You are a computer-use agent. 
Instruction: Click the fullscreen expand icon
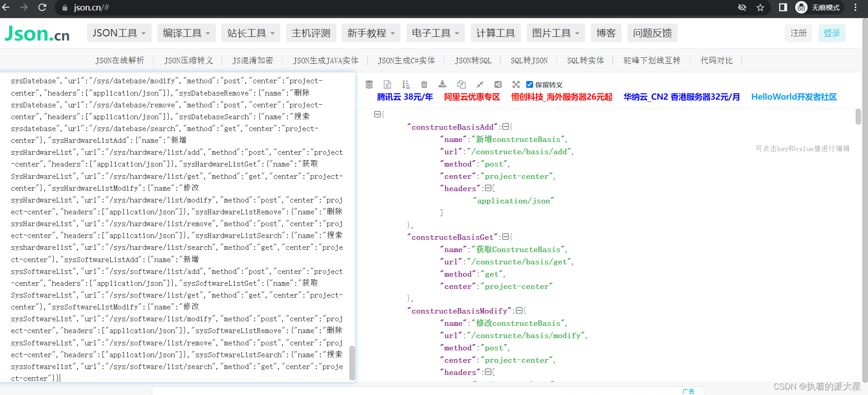coord(516,84)
